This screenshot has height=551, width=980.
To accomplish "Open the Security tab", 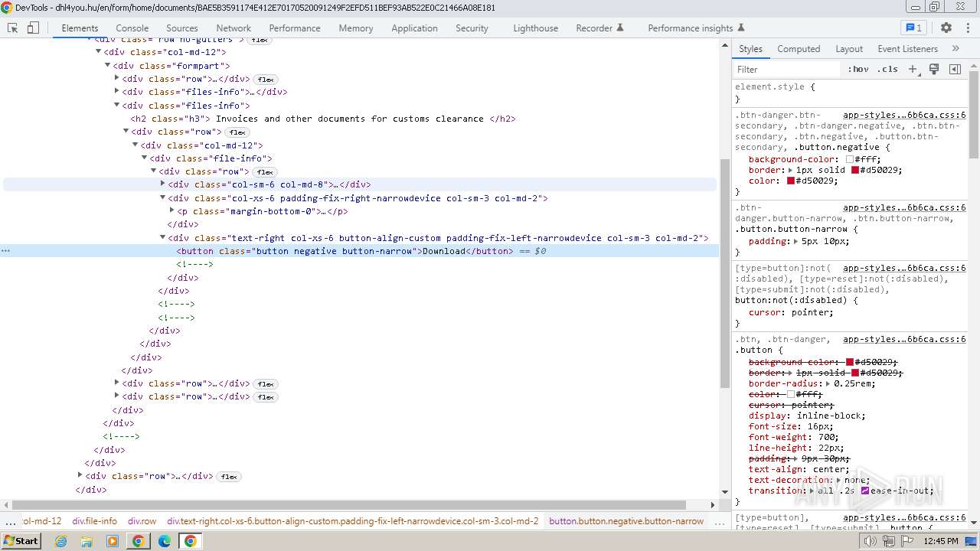I will 472,28.
